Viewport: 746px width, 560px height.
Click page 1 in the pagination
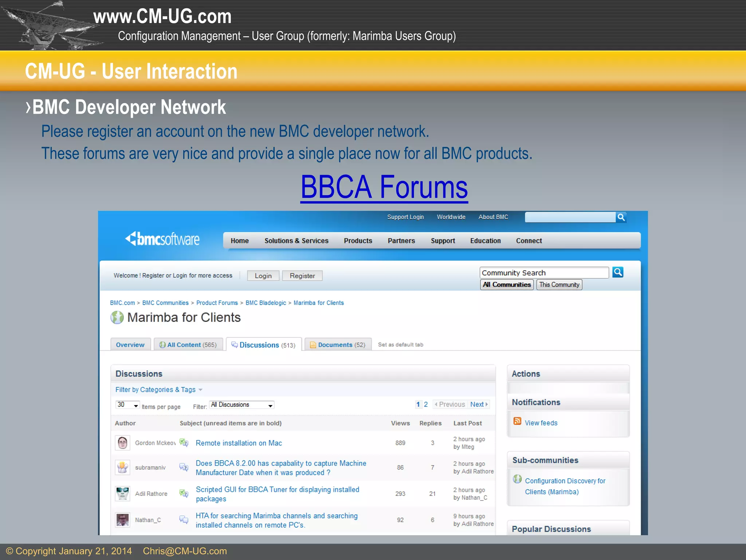point(418,404)
